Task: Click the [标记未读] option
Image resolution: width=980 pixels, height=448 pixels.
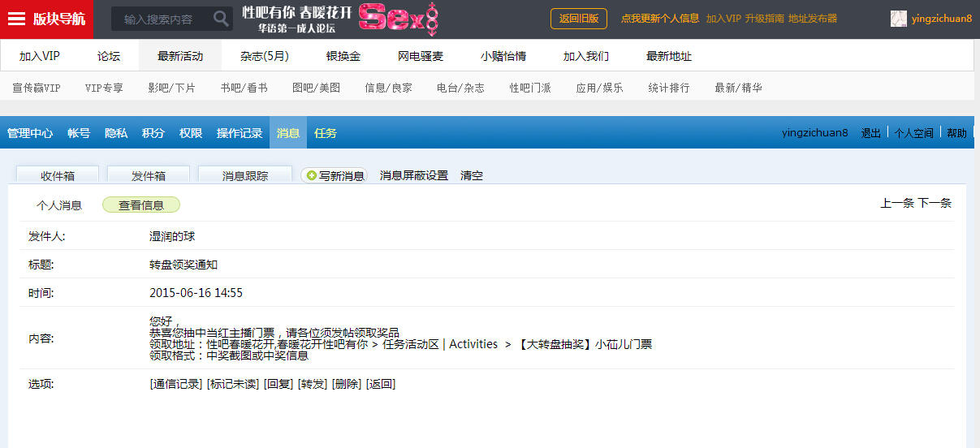Action: coord(233,384)
